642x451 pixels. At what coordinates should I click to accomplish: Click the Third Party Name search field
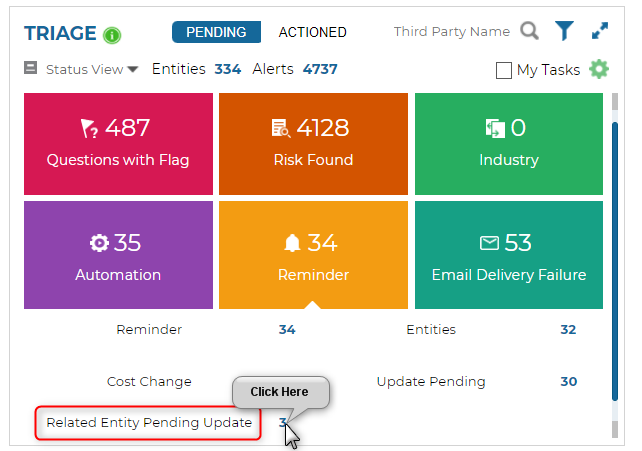click(x=451, y=32)
